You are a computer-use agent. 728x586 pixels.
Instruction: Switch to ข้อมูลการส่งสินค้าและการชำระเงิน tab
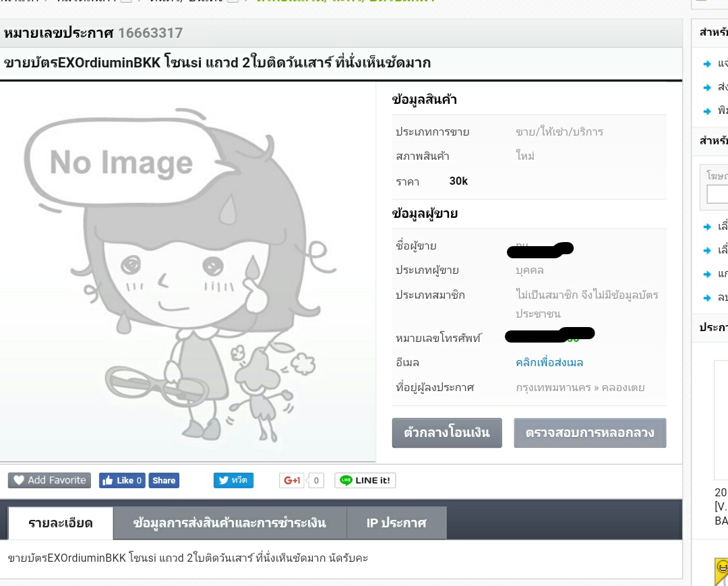coord(230,523)
